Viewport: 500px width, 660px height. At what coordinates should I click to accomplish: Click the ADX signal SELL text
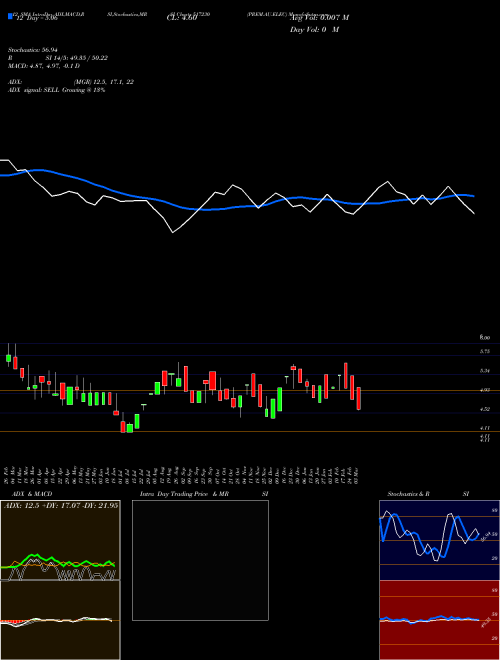click(56, 90)
